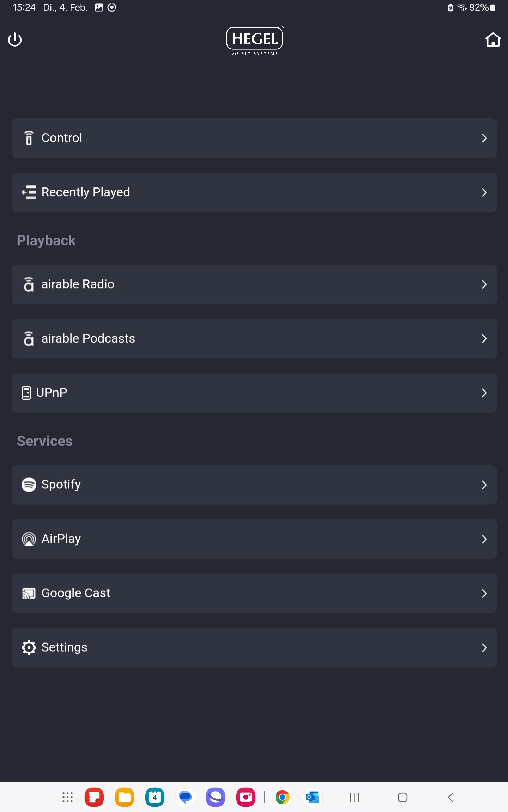Open the Recently Played menu entry
Viewport: 508px width, 812px height.
pyautogui.click(x=254, y=192)
